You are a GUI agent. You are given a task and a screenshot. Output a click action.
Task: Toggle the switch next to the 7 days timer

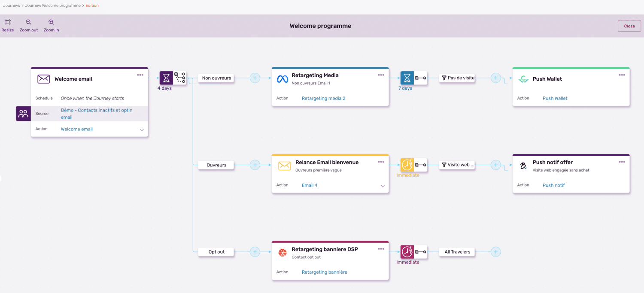tap(420, 78)
